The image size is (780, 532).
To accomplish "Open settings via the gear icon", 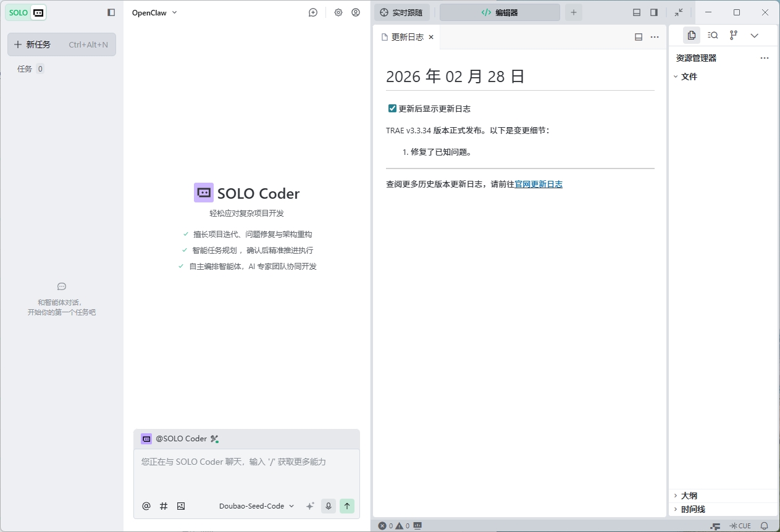I will click(338, 12).
